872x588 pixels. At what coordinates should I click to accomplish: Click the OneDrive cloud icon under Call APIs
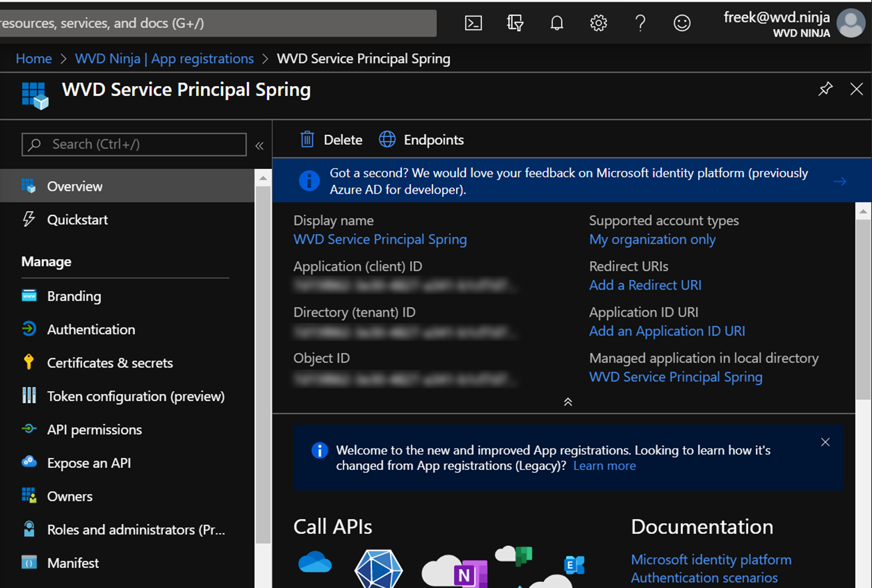coord(315,562)
